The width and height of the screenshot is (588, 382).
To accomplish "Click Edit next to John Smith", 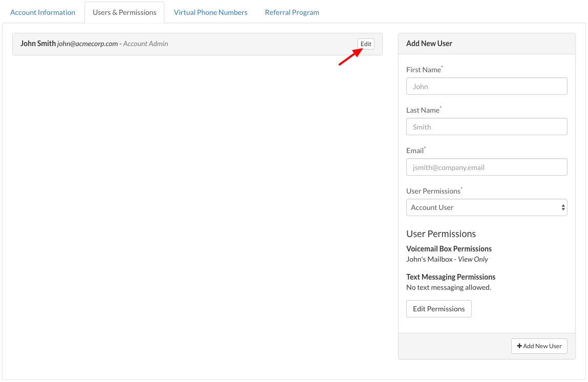I will tap(366, 44).
